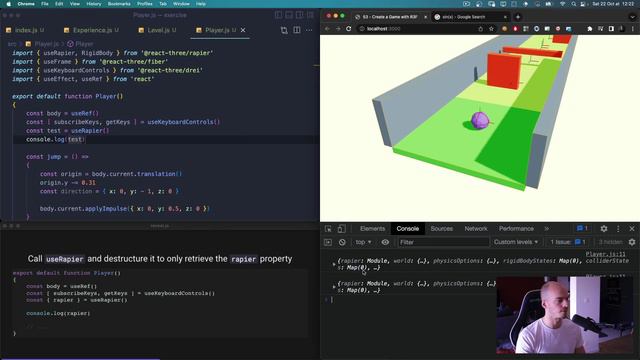
Task: Open Spotlight search in menu bar
Action: click(x=573, y=4)
